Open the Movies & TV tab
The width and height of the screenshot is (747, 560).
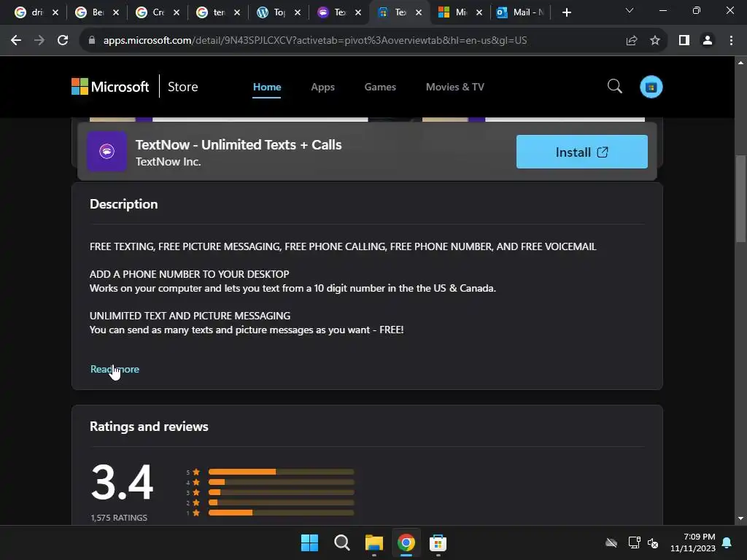(455, 87)
